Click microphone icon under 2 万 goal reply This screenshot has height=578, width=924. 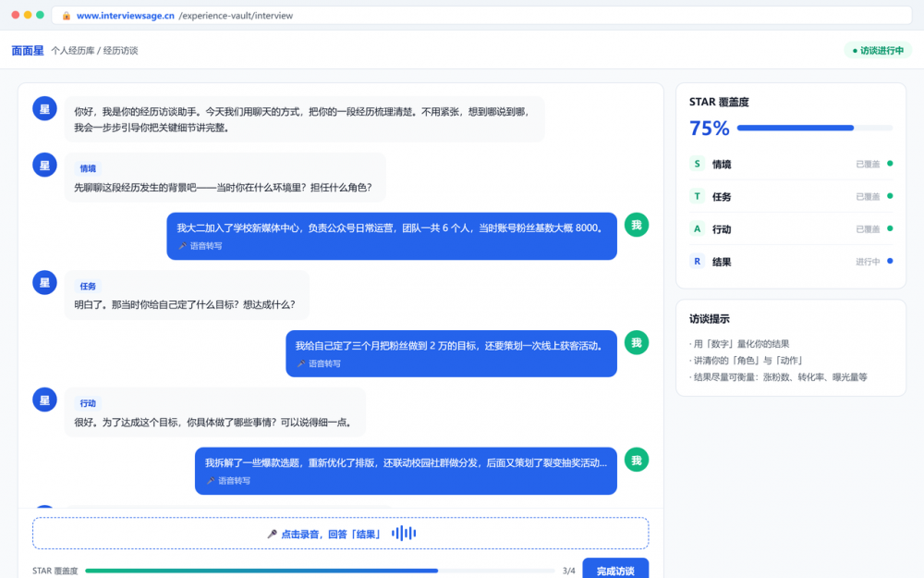click(x=301, y=363)
